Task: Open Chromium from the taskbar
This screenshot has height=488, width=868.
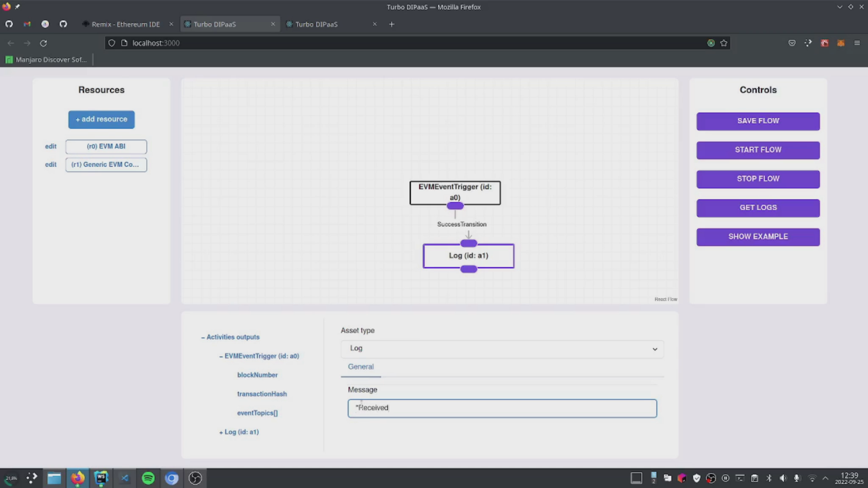Action: pyautogui.click(x=172, y=478)
